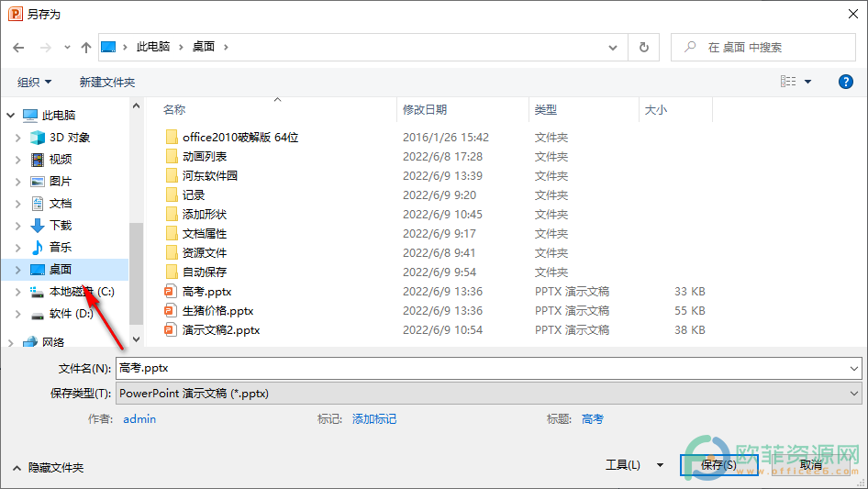Image resolution: width=868 pixels, height=489 pixels.
Task: Click the 记录 folder icon
Action: (x=172, y=194)
